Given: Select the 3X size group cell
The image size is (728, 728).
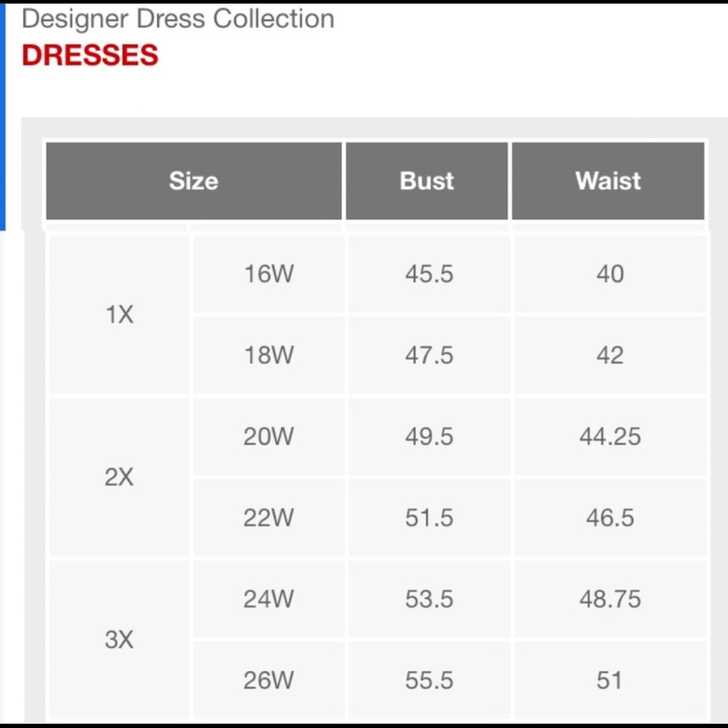Looking at the screenshot, I should pos(119,640).
